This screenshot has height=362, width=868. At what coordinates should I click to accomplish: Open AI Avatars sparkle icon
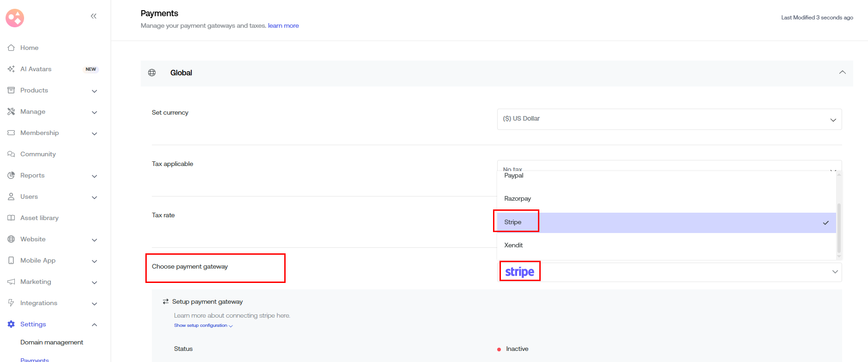[11, 69]
